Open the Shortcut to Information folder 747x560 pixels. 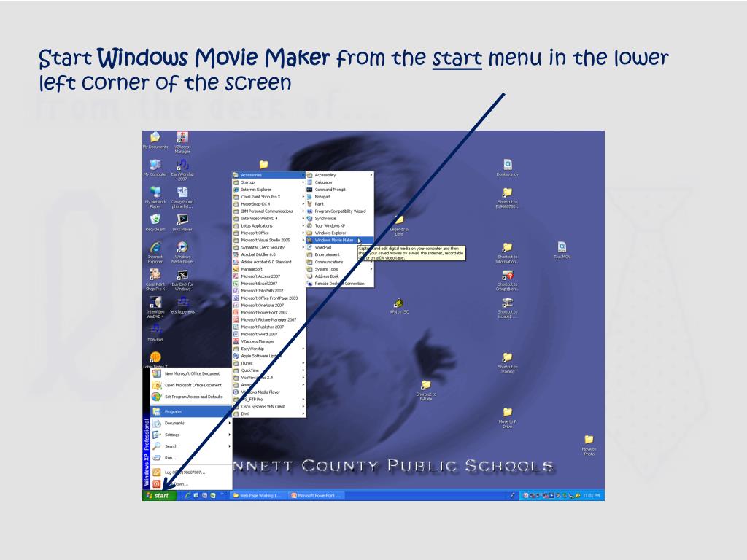tap(508, 253)
